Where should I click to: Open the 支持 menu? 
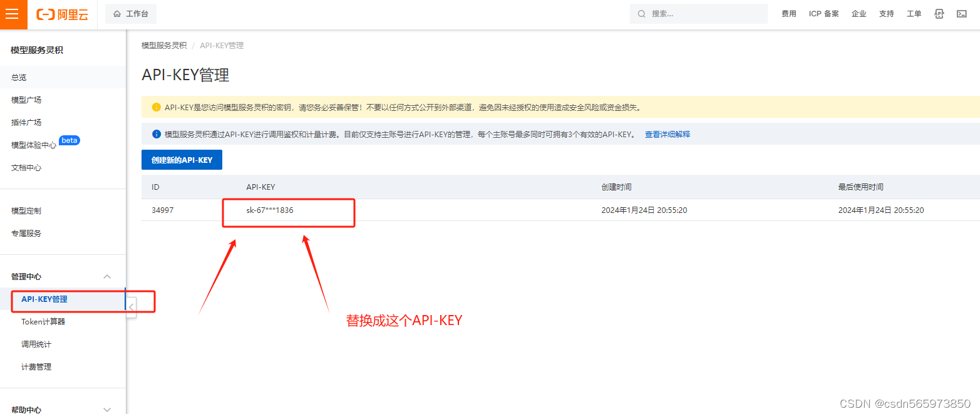[887, 14]
